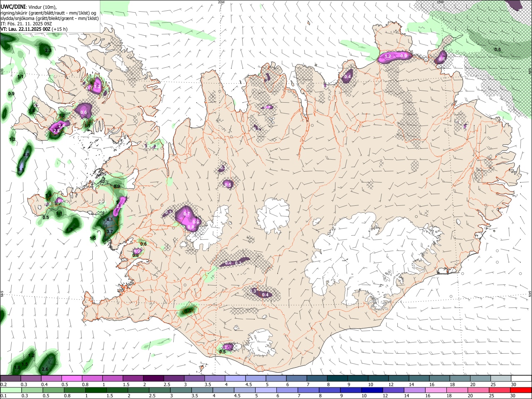Pick snow legend swatch between 0.2 and 0.3
The height and width of the screenshot is (399, 532).
click(x=10, y=379)
